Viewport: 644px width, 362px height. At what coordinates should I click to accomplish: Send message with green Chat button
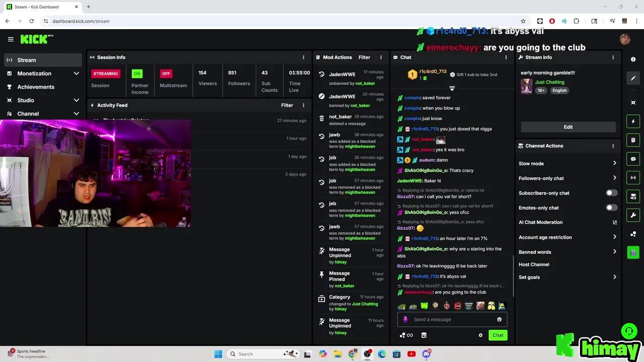(x=498, y=335)
